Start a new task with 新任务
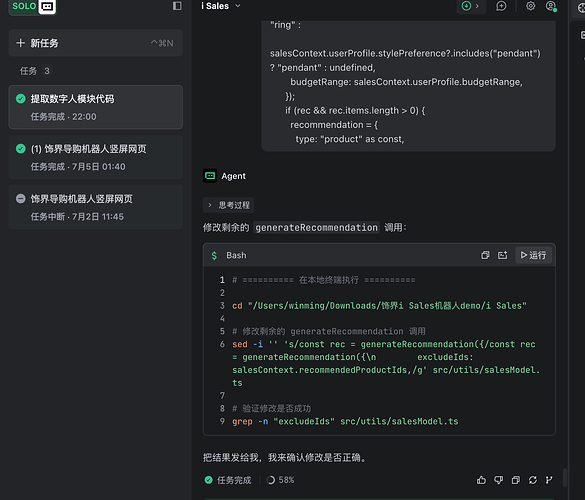 (96, 43)
